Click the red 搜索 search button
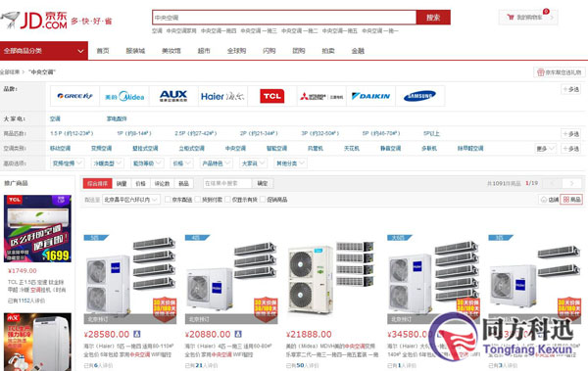 coord(433,18)
